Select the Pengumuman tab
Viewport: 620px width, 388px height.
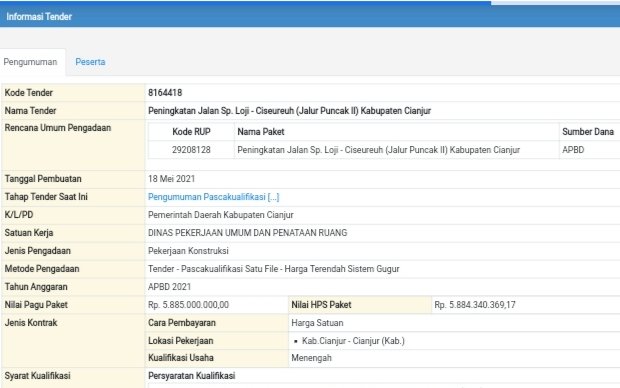(30, 62)
